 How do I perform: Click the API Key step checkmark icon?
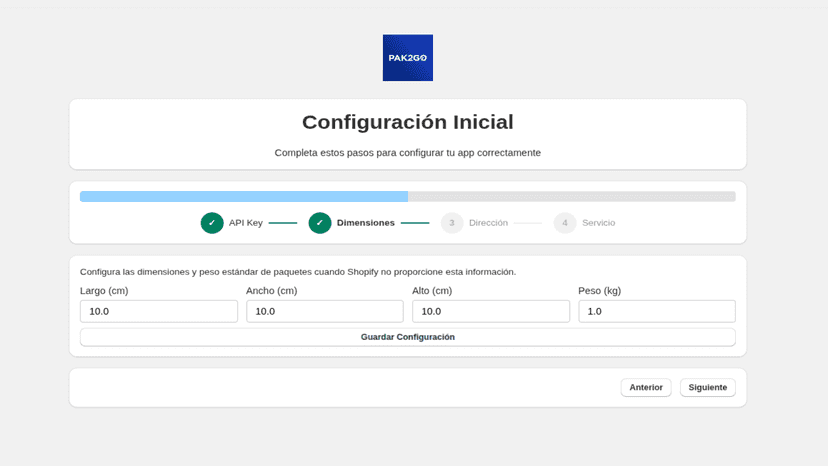coord(212,223)
